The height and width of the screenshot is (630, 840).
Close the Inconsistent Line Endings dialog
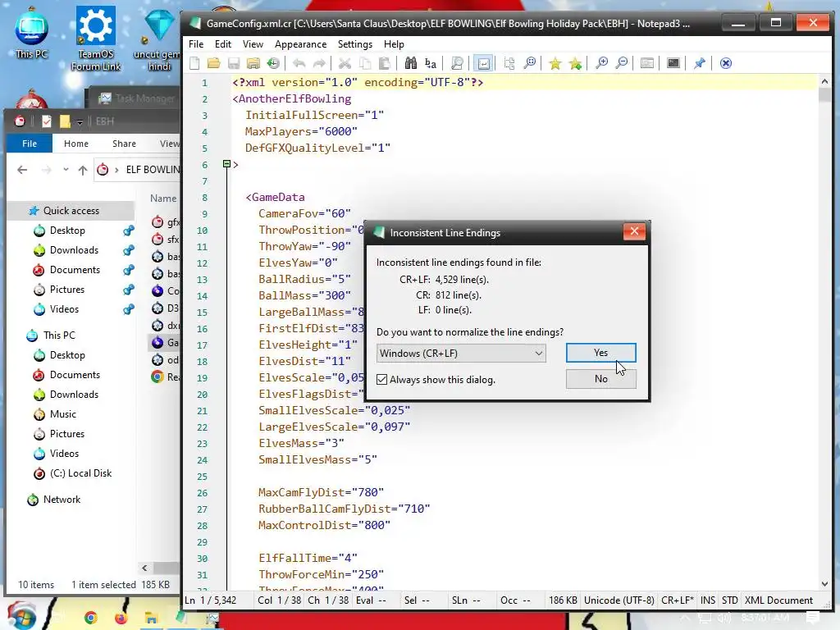click(634, 231)
